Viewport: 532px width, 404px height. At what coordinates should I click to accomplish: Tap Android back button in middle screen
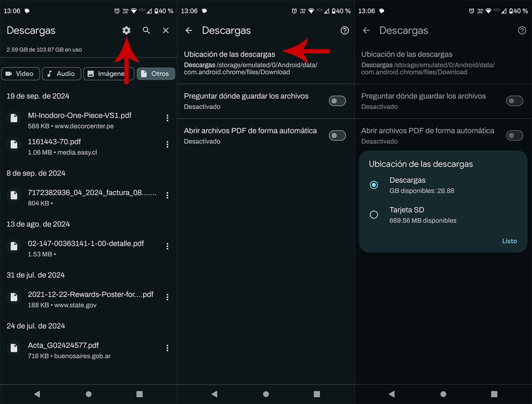[x=214, y=394]
